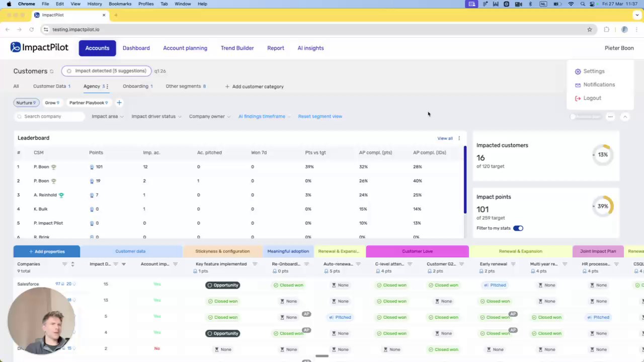Screen dimensions: 644x362
Task: Select the Grow segment chip
Action: pos(52,103)
